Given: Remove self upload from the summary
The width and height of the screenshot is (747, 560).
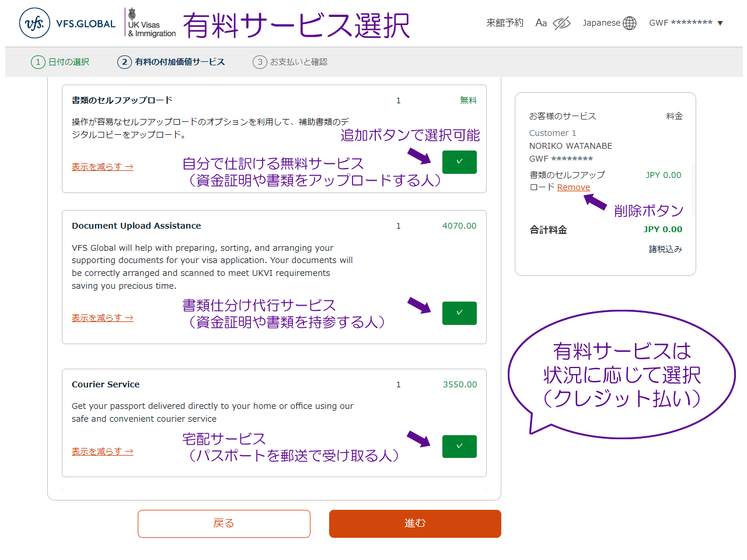Looking at the screenshot, I should pos(573,187).
